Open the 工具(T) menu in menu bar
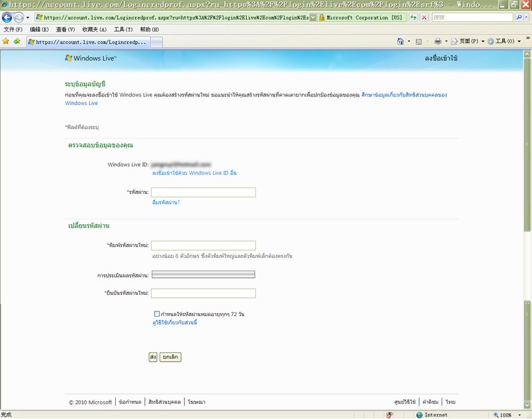 [x=123, y=29]
